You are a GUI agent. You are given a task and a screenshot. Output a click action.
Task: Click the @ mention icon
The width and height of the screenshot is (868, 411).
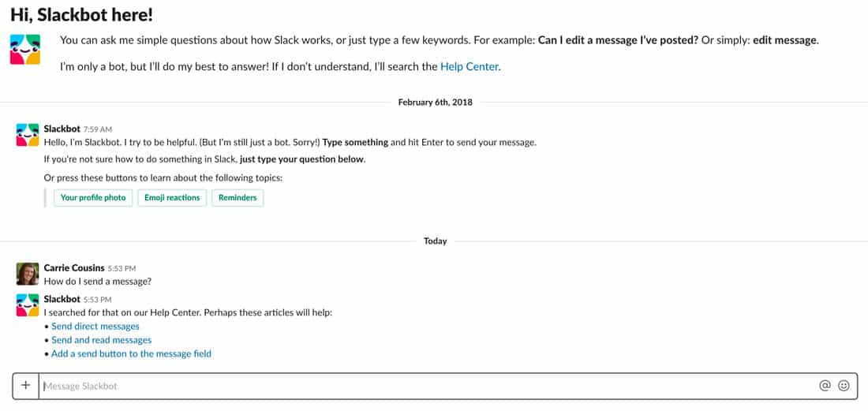tap(825, 386)
